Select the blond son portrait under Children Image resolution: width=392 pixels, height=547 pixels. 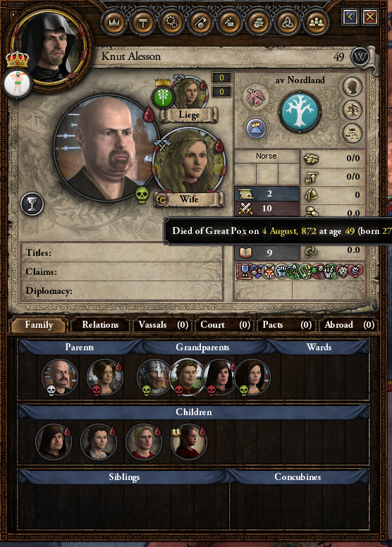[143, 442]
